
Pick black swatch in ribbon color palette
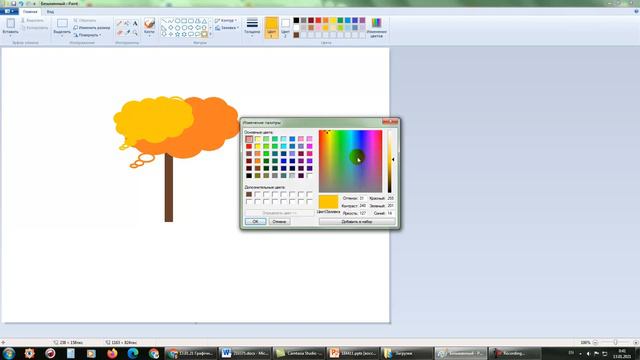click(296, 20)
